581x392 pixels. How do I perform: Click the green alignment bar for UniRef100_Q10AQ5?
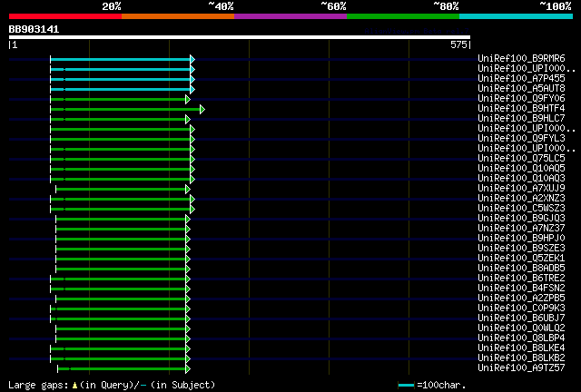[x=120, y=170]
